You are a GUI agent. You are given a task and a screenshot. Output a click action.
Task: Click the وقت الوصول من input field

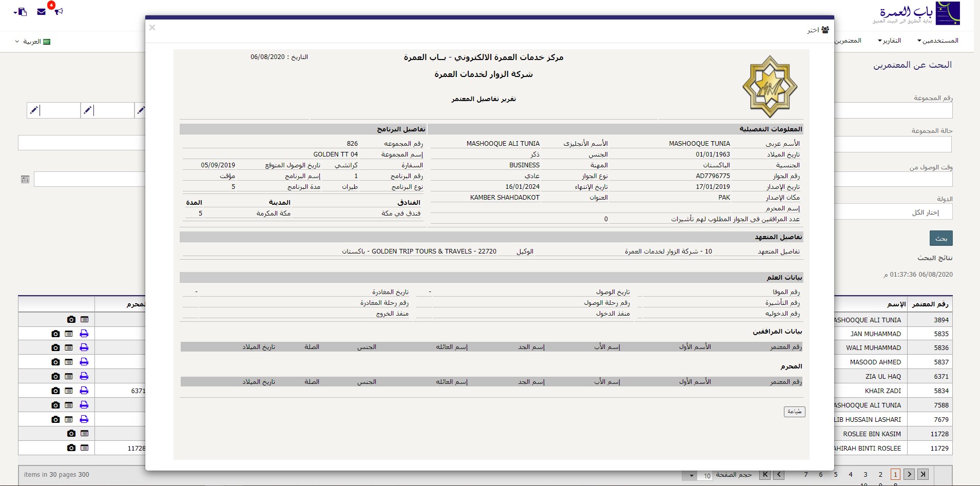(x=893, y=180)
